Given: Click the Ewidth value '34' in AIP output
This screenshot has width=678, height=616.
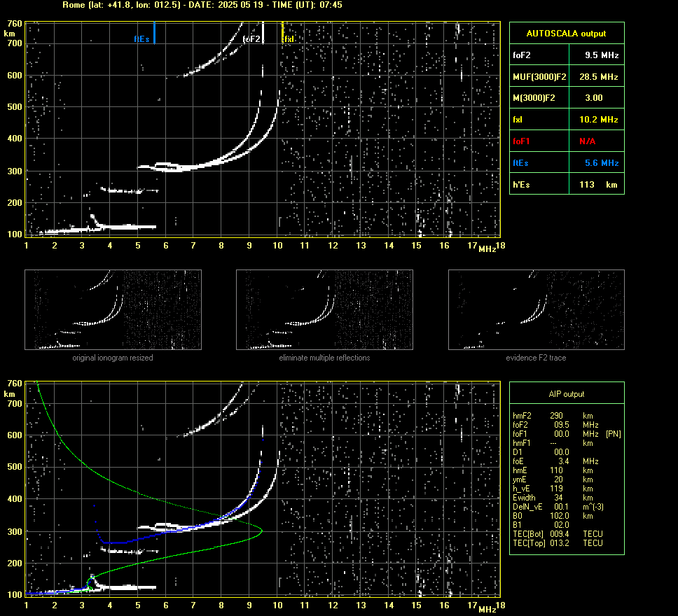Looking at the screenshot, I should [558, 498].
